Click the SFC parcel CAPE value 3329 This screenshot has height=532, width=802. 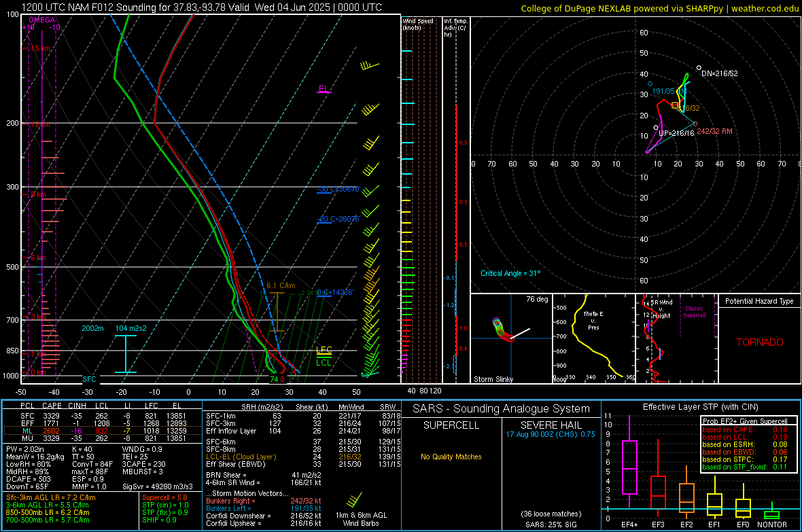pyautogui.click(x=51, y=416)
